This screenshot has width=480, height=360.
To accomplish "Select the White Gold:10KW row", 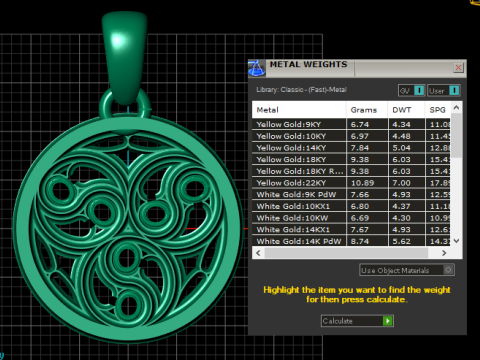I will coord(351,218).
